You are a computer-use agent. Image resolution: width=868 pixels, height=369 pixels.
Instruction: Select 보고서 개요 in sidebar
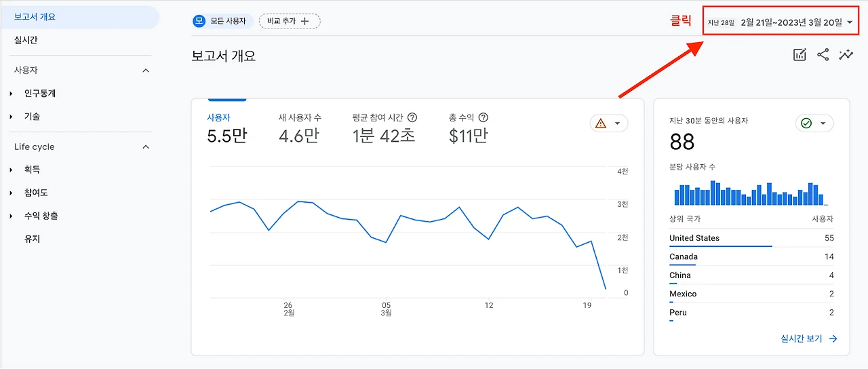[x=35, y=17]
